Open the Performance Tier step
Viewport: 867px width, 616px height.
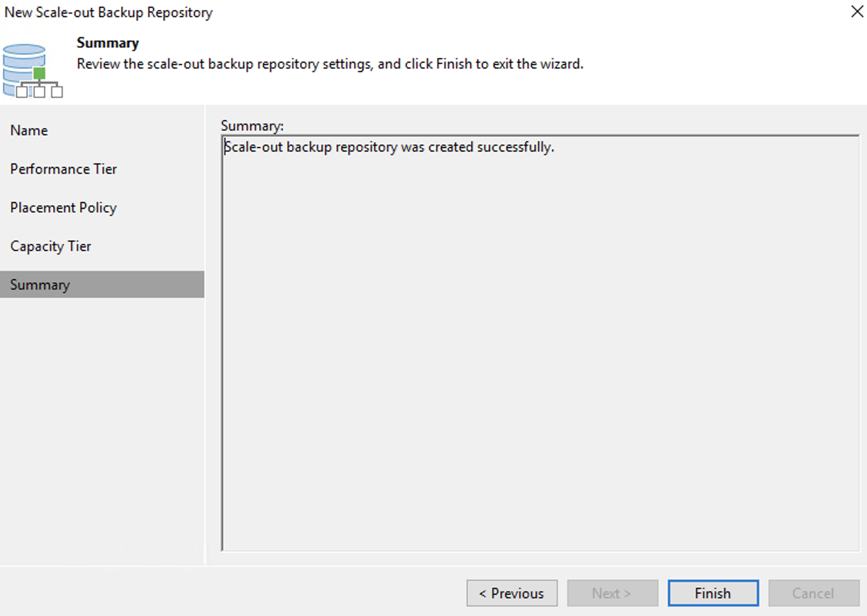63,169
